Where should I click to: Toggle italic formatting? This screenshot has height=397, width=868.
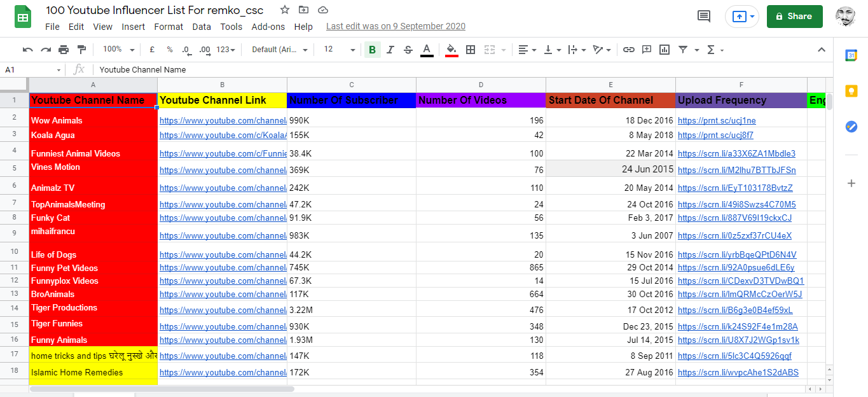pos(390,50)
